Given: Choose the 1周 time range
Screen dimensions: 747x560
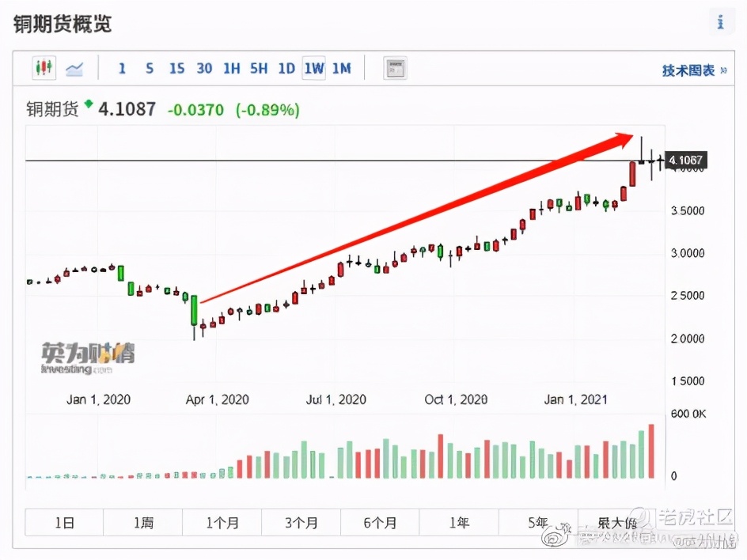Looking at the screenshot, I should tap(143, 523).
